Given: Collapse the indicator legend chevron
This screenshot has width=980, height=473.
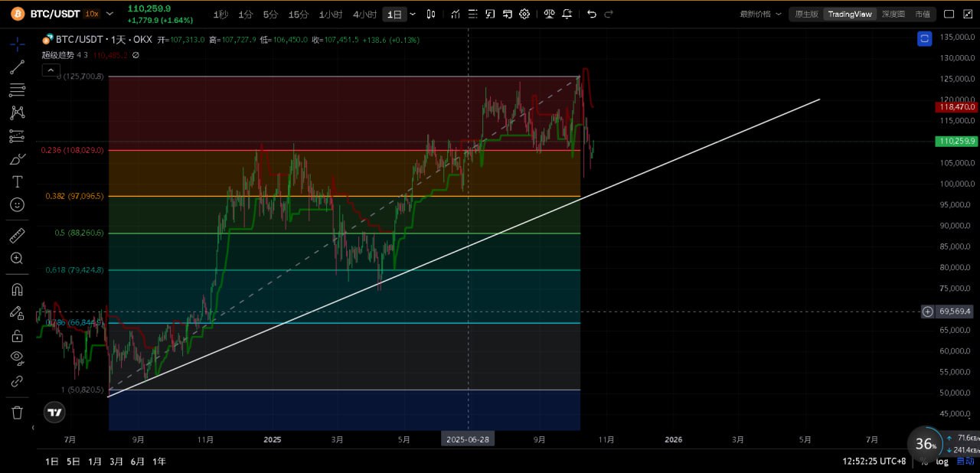Looking at the screenshot, I should [x=51, y=70].
